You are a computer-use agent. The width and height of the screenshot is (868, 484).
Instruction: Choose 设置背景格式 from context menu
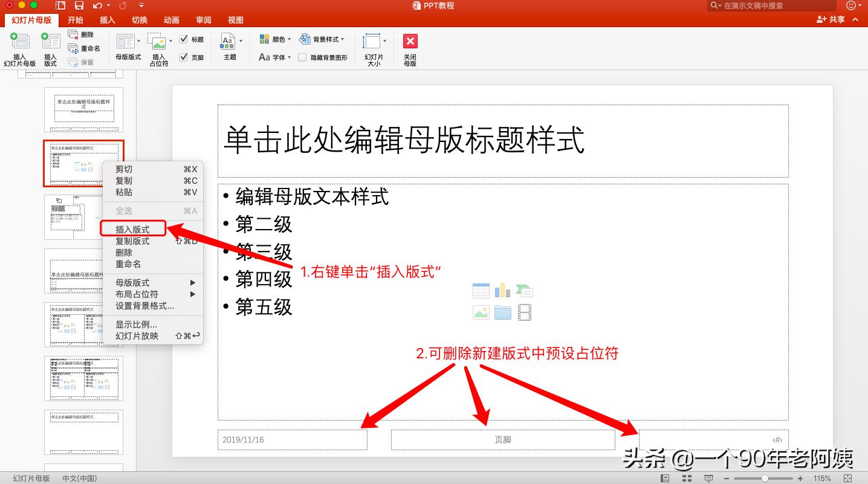(x=143, y=306)
